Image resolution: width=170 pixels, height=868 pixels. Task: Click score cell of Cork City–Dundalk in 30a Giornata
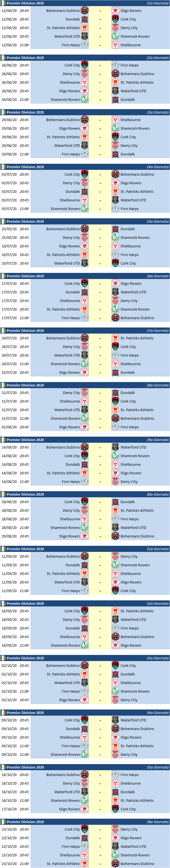(100, 502)
